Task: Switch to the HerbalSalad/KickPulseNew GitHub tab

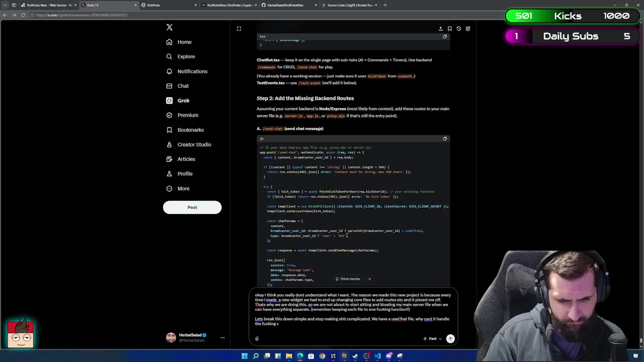Action: point(289,5)
